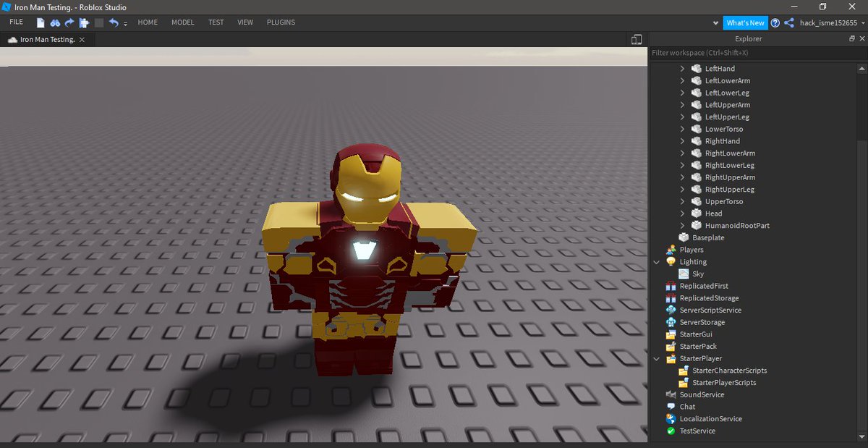The height and width of the screenshot is (448, 868).
Task: Click the ReplicatedFirst service icon
Action: pos(671,286)
